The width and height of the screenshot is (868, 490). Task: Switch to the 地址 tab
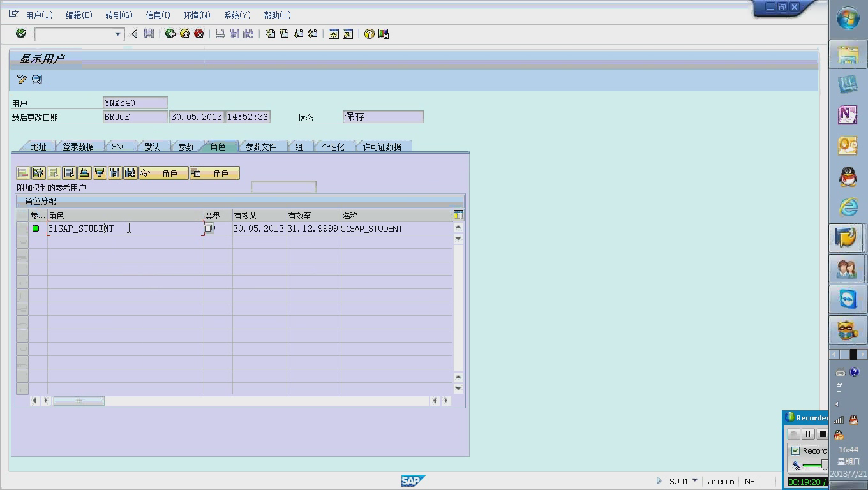coord(39,147)
